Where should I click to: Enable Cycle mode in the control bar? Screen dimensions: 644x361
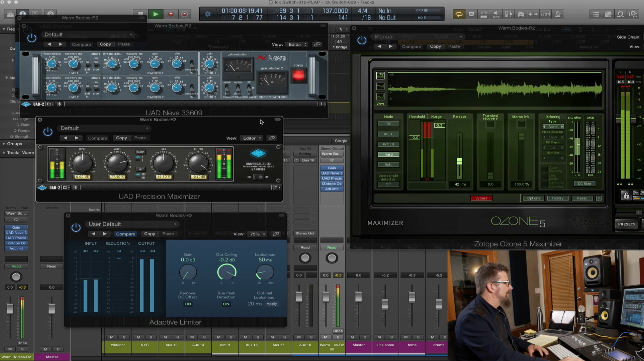click(459, 14)
